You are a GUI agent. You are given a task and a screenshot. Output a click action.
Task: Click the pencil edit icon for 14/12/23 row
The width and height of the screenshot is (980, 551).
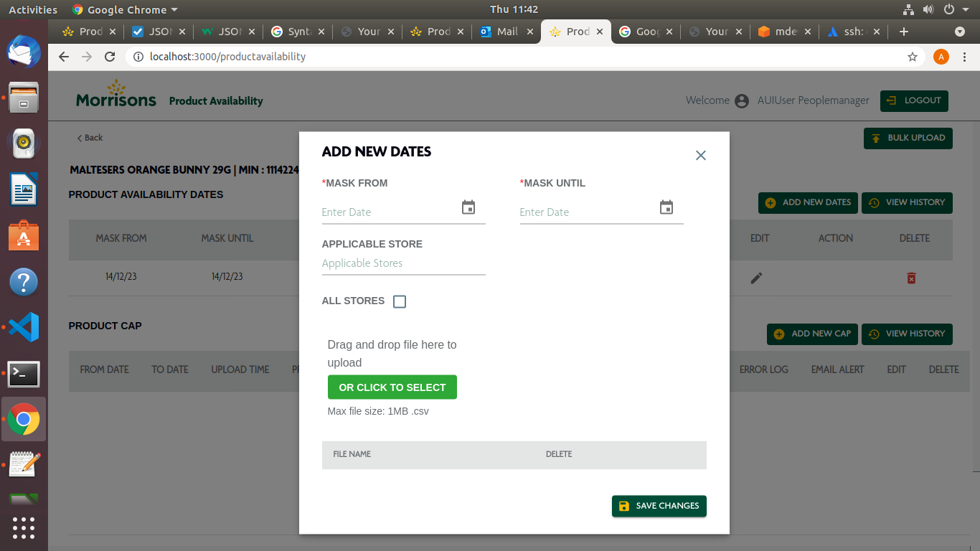pyautogui.click(x=757, y=278)
